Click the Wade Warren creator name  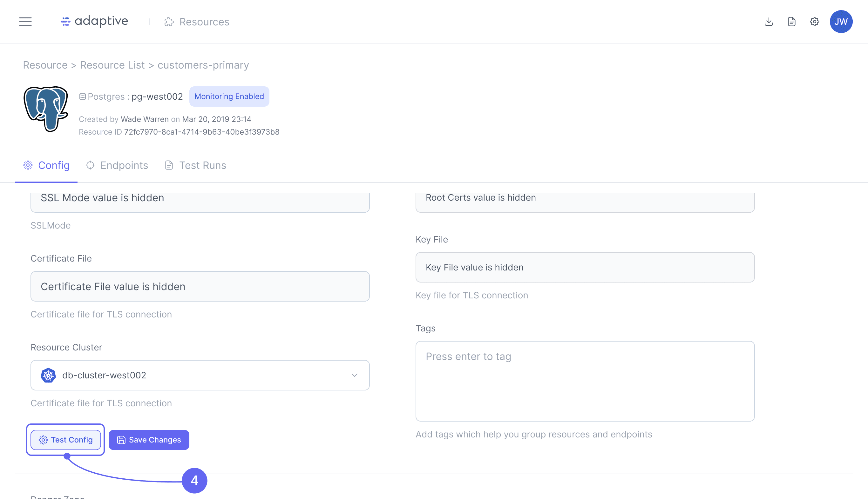point(145,119)
